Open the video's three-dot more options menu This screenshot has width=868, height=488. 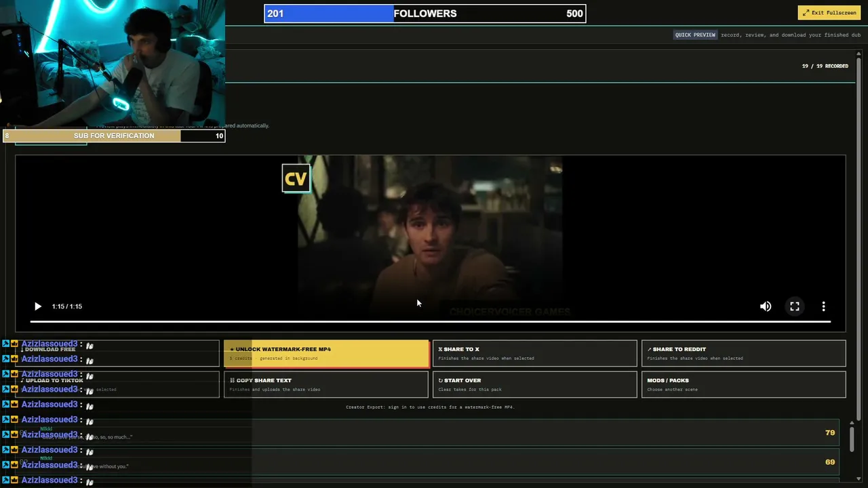[823, 306]
